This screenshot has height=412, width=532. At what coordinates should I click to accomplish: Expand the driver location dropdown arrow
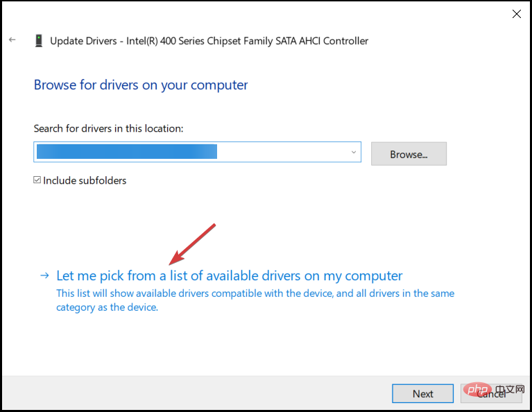tap(354, 152)
